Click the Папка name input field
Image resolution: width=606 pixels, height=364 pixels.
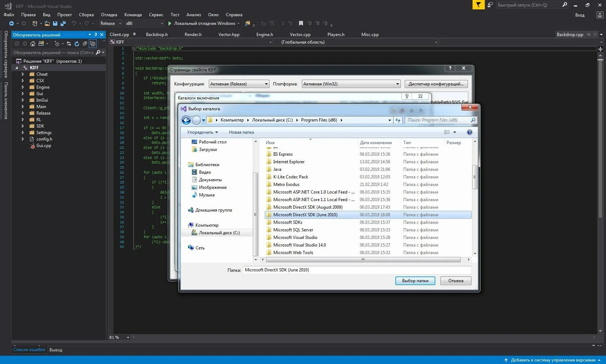pos(357,270)
